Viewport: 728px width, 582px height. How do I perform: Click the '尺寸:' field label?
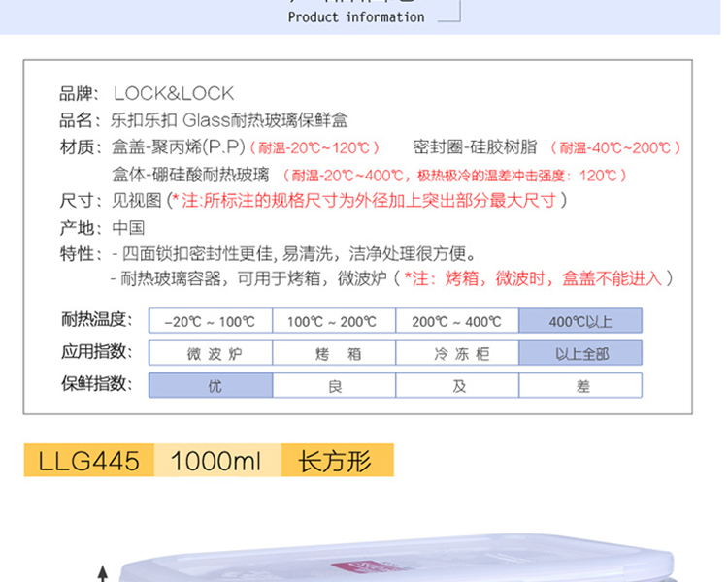(x=81, y=201)
